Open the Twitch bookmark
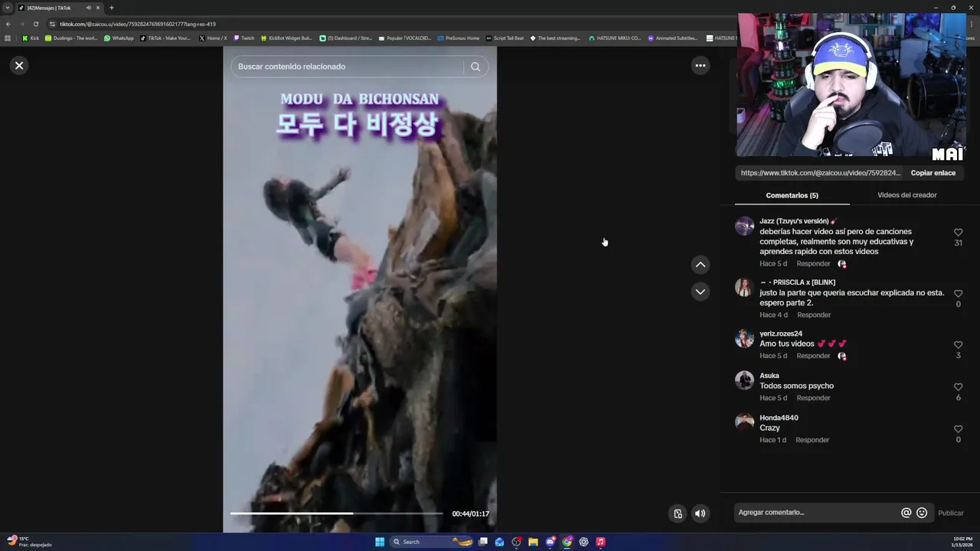The width and height of the screenshot is (980, 551). [x=243, y=37]
